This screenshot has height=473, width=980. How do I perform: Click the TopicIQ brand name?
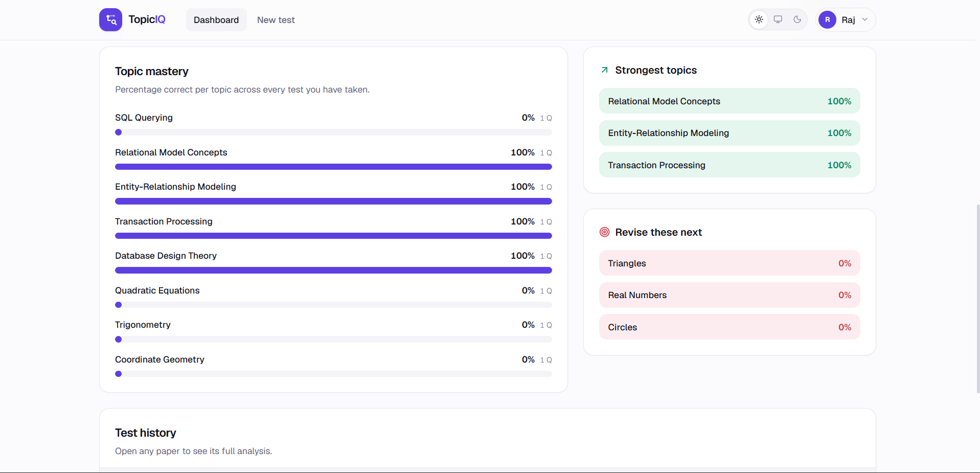[x=147, y=19]
